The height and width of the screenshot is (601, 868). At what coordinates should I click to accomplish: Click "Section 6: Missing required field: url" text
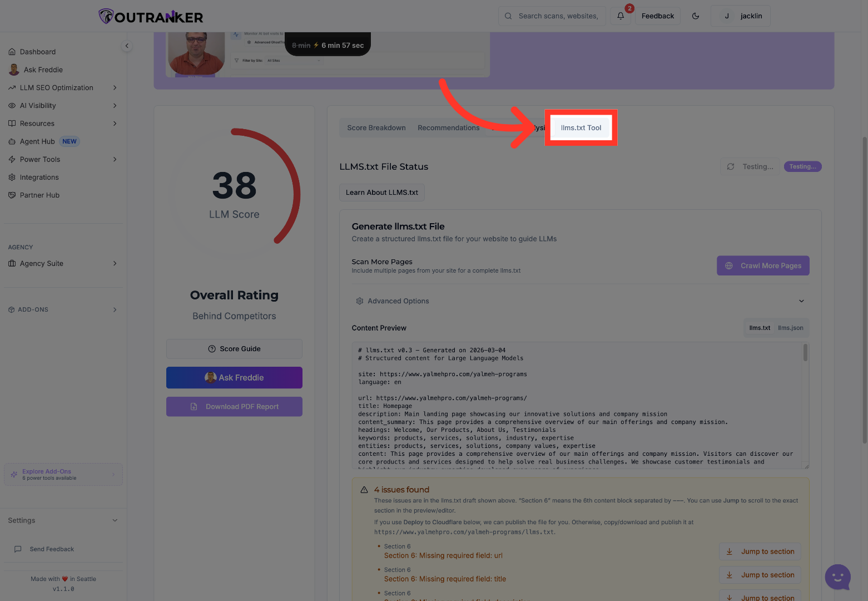[443, 555]
